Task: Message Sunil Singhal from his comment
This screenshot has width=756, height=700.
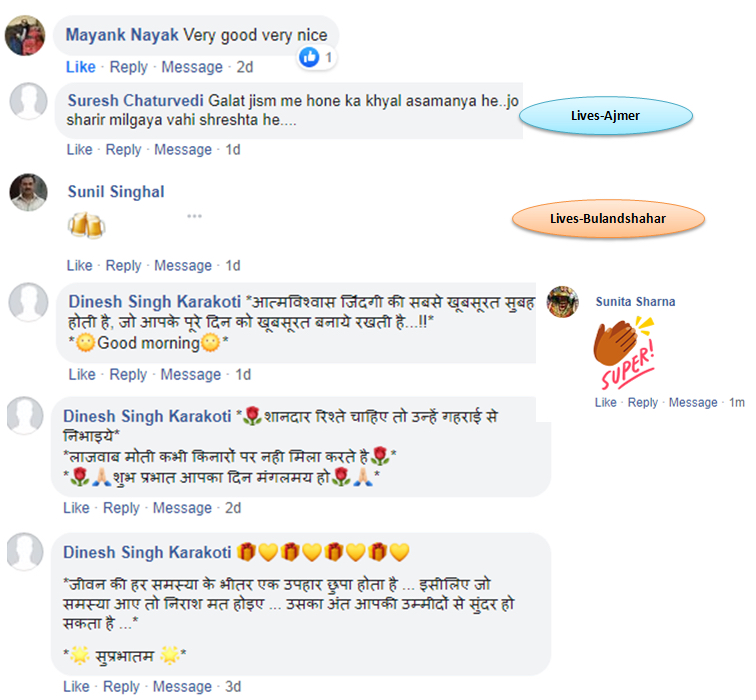Action: (183, 266)
